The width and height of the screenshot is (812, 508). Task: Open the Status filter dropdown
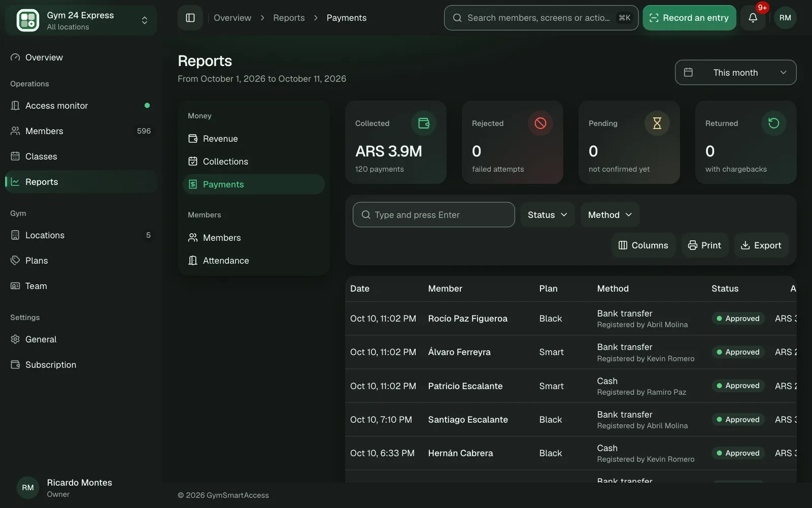coord(548,215)
